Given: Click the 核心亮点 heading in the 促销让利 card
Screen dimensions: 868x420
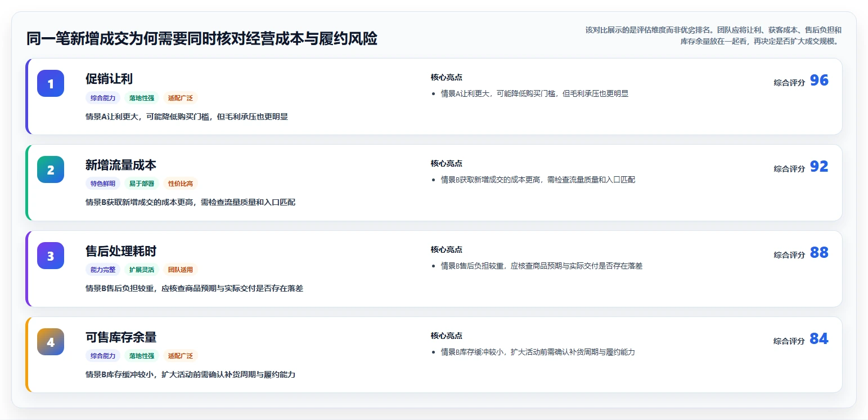Looking at the screenshot, I should [x=447, y=77].
